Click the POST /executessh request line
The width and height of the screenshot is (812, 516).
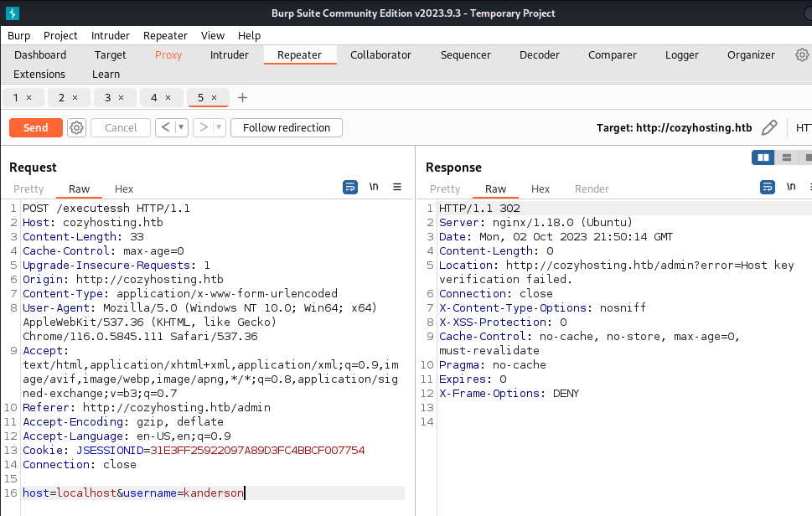(106, 208)
